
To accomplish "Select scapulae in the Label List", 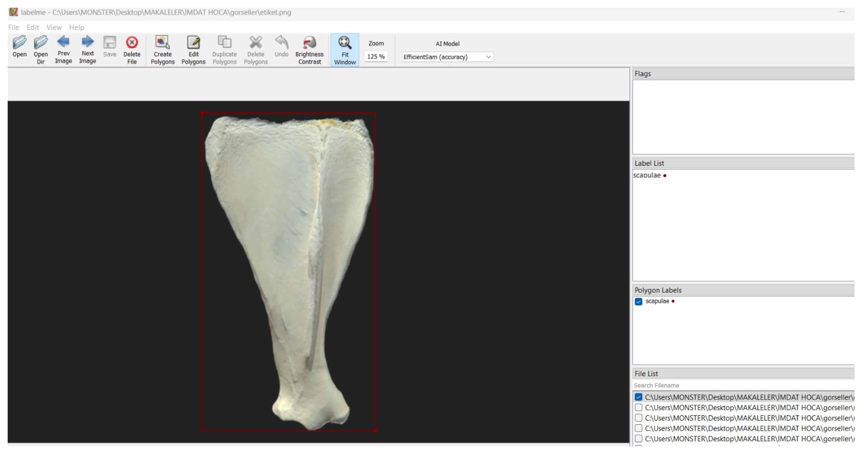I will point(647,175).
